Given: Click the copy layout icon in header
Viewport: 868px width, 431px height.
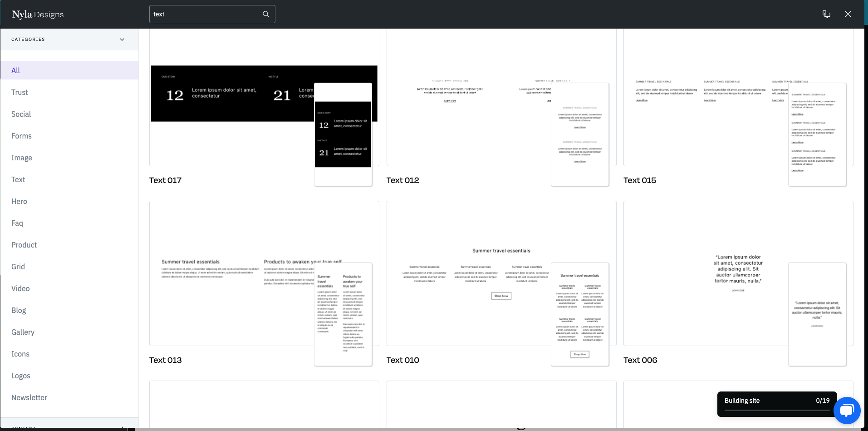Looking at the screenshot, I should [826, 14].
